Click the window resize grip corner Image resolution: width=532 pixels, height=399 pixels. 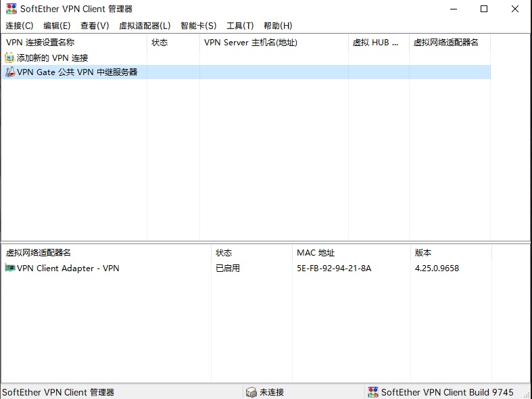(527, 394)
